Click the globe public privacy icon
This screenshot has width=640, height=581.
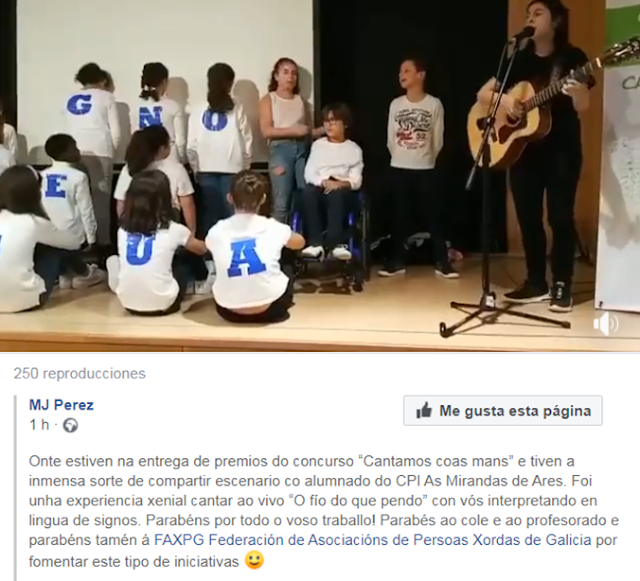[x=70, y=426]
